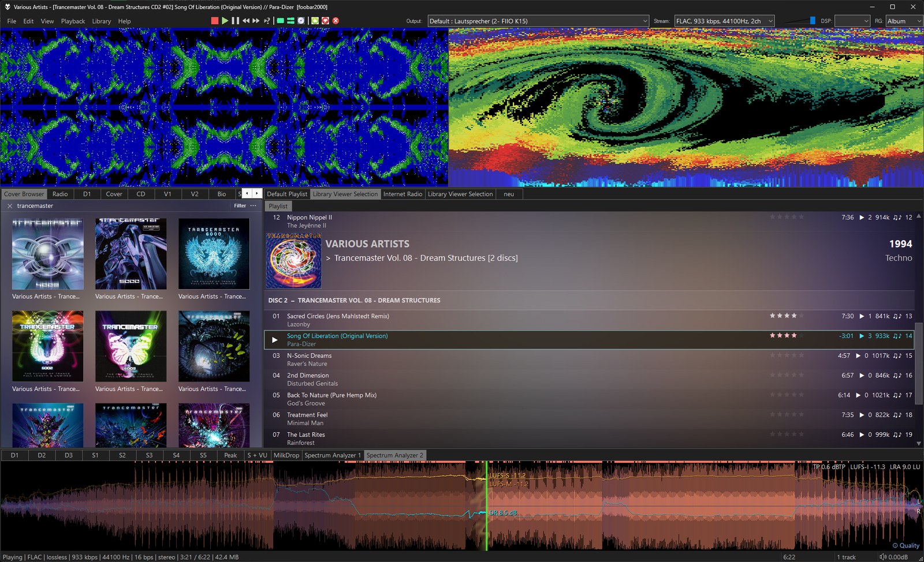Click the single green rectangle layout icon
Viewport: 924px width, 562px height.
pyautogui.click(x=280, y=21)
